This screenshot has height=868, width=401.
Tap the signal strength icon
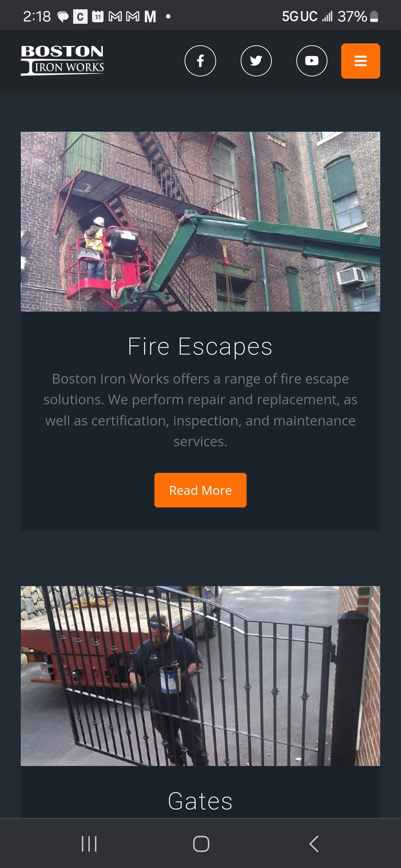pos(327,16)
